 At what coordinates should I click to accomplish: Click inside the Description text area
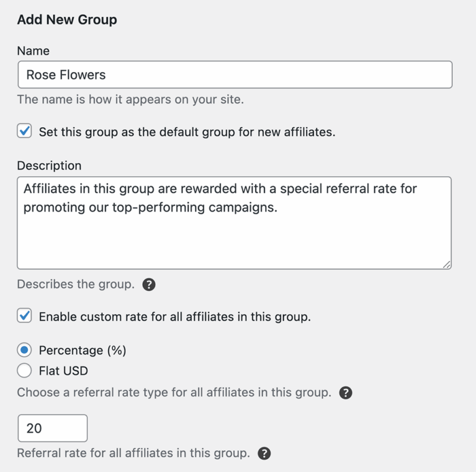click(x=235, y=223)
